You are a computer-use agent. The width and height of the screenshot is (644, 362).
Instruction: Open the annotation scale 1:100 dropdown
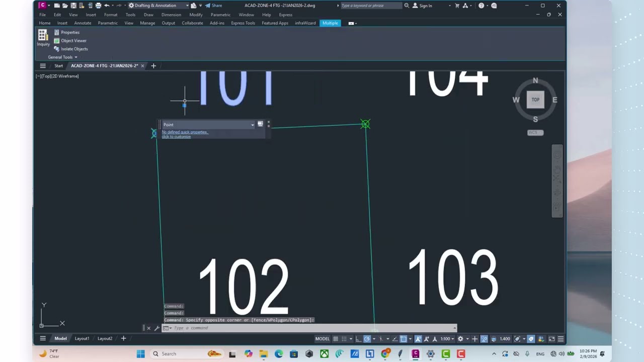click(x=447, y=339)
